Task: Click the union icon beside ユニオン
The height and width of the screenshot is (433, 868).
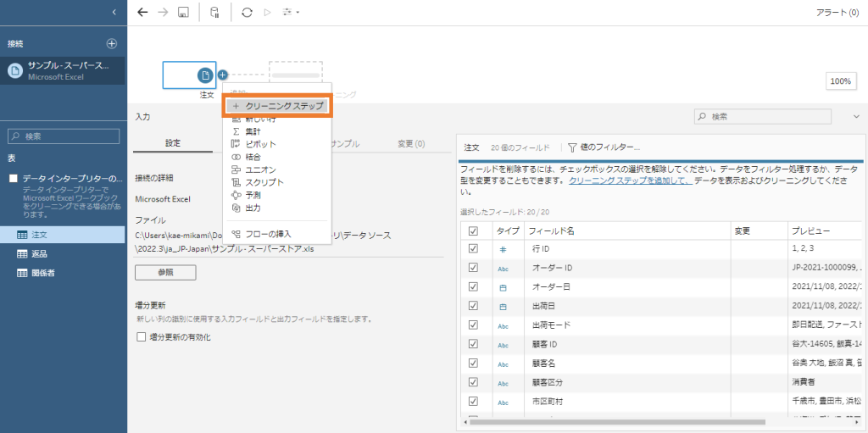Action: tap(236, 169)
